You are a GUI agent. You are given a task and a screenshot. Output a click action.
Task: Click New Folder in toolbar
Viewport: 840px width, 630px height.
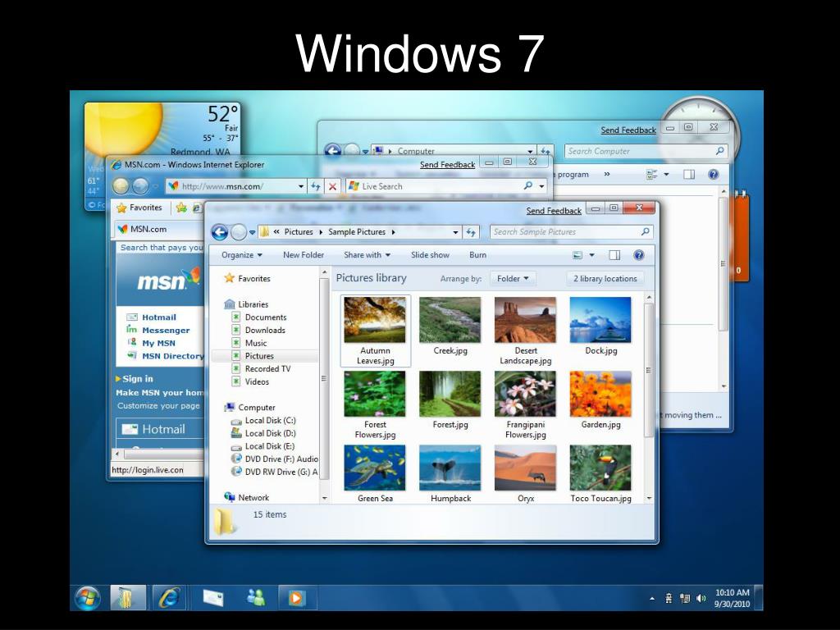[304, 255]
